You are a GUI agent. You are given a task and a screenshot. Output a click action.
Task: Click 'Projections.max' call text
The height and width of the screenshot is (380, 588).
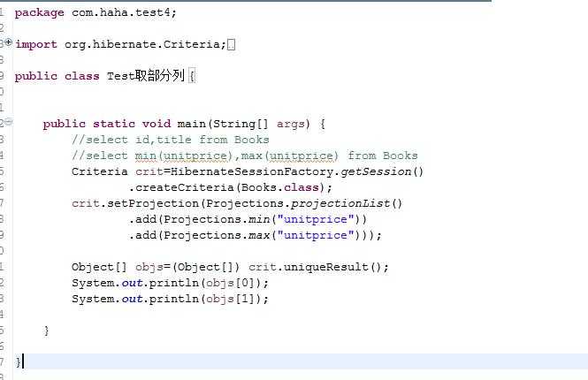click(x=217, y=235)
